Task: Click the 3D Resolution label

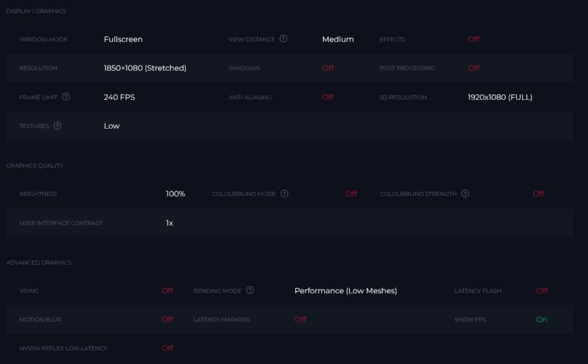Action: (x=403, y=98)
